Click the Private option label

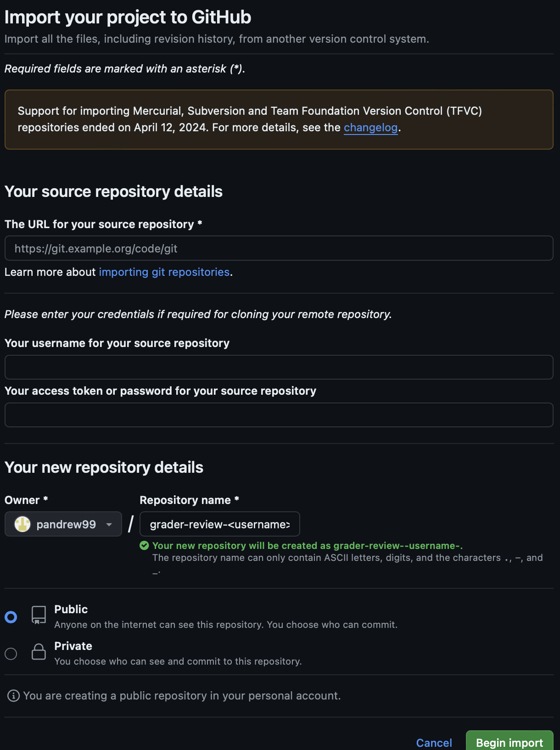[x=73, y=646]
